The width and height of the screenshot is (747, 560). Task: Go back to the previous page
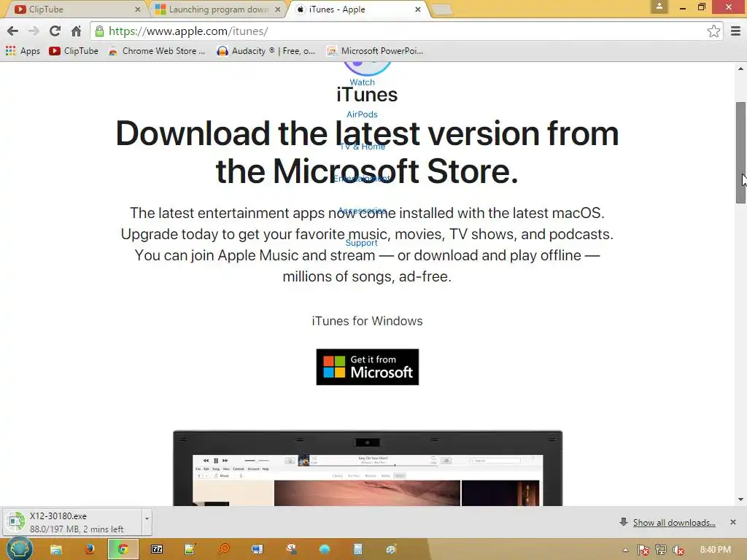[12, 31]
